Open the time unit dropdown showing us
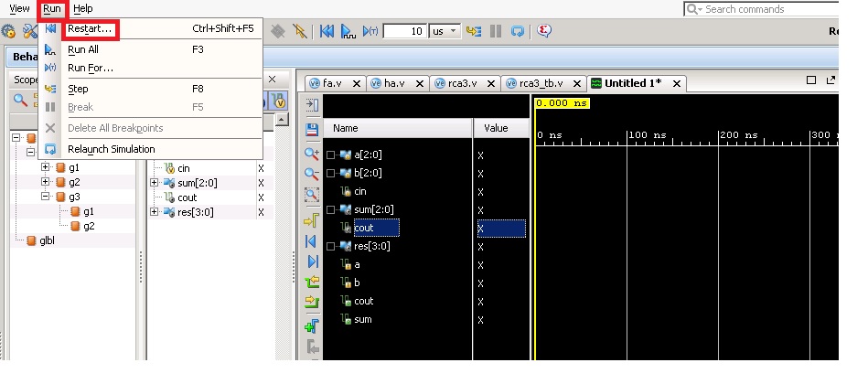Viewport: 868px width, 384px height. 445,31
